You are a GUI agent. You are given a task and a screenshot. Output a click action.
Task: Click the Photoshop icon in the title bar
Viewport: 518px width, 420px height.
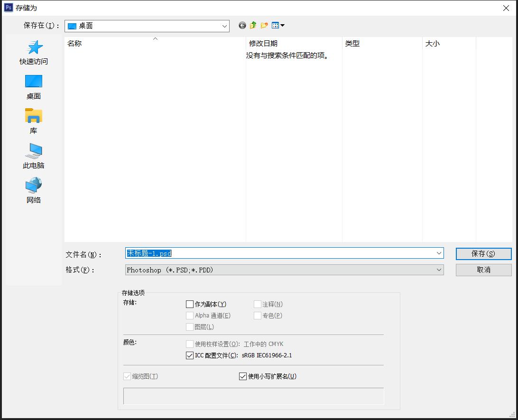tap(8, 8)
